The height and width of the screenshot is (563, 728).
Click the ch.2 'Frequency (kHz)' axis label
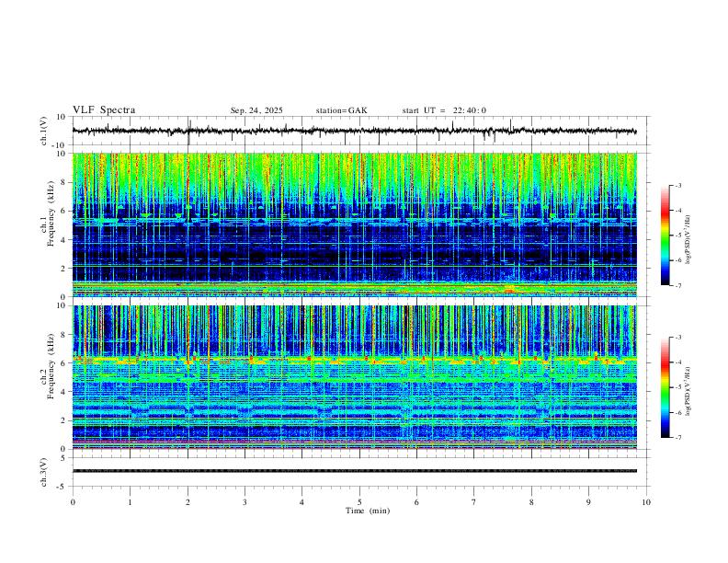pyautogui.click(x=51, y=366)
